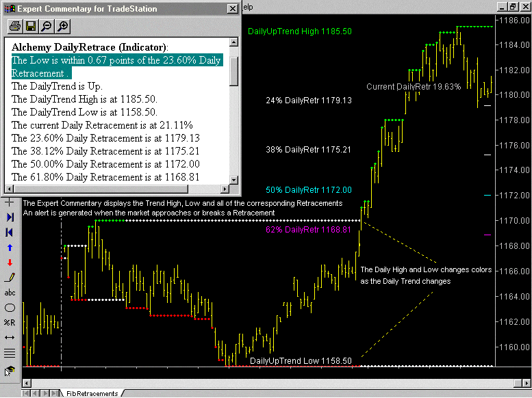Click the last-tab navigation arrow at bottom

click(54, 394)
